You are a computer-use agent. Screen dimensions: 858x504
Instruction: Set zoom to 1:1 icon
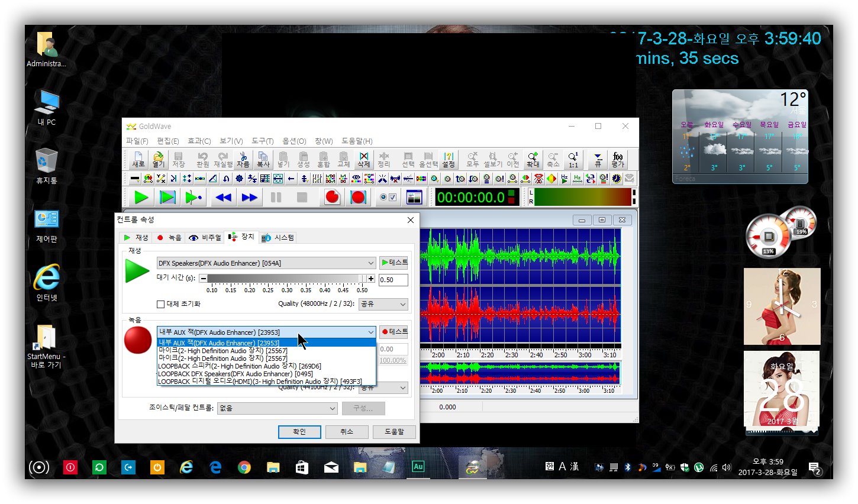point(573,159)
